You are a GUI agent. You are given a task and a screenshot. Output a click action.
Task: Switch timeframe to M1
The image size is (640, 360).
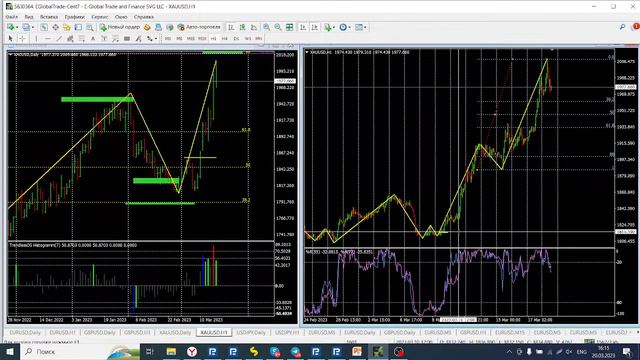point(168,38)
